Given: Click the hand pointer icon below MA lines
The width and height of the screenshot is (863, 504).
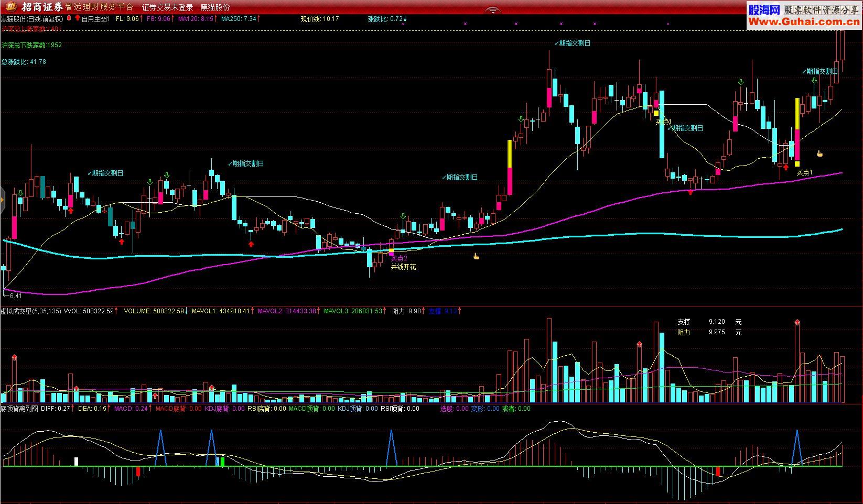Looking at the screenshot, I should 476,256.
